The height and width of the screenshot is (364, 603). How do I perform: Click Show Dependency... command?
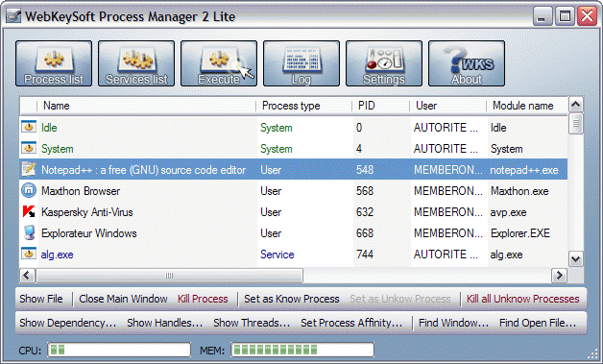point(67,323)
